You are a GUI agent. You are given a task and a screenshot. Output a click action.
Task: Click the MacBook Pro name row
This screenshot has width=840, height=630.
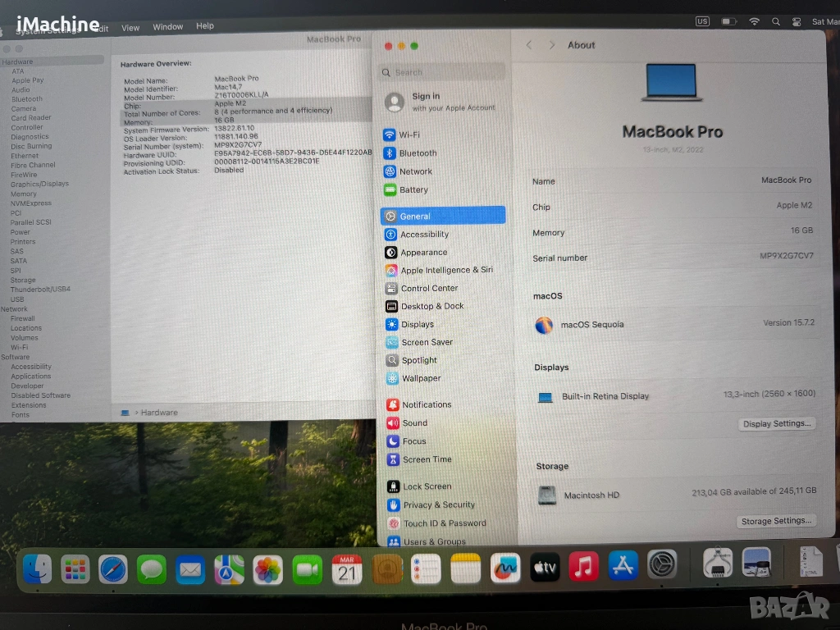coord(673,180)
